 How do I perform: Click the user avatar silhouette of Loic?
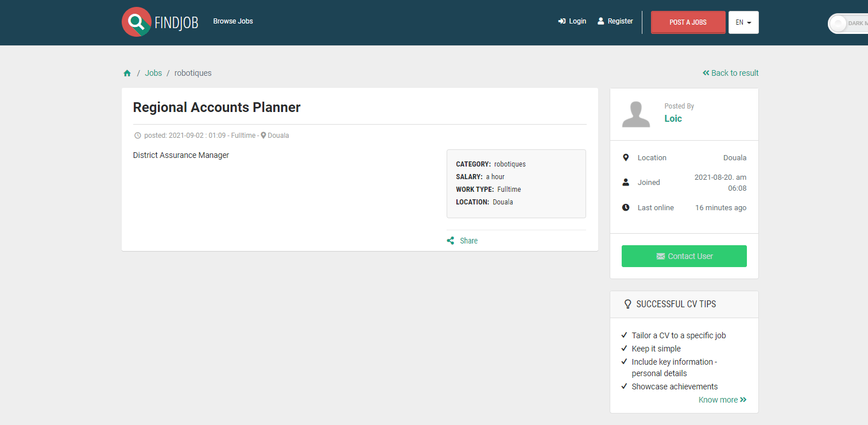[x=636, y=114]
